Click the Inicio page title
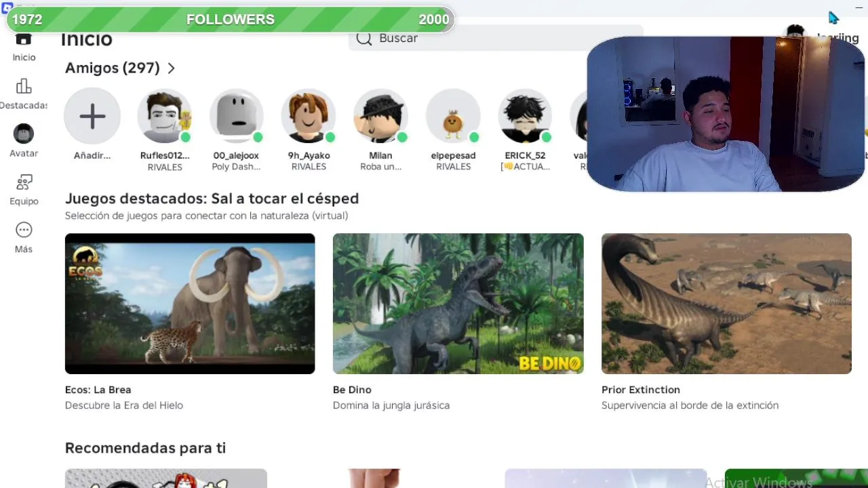This screenshot has width=868, height=488. 87,39
